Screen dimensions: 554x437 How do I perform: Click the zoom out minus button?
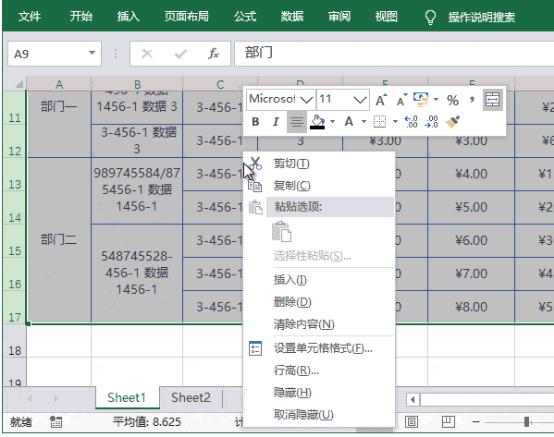pyautogui.click(x=476, y=422)
